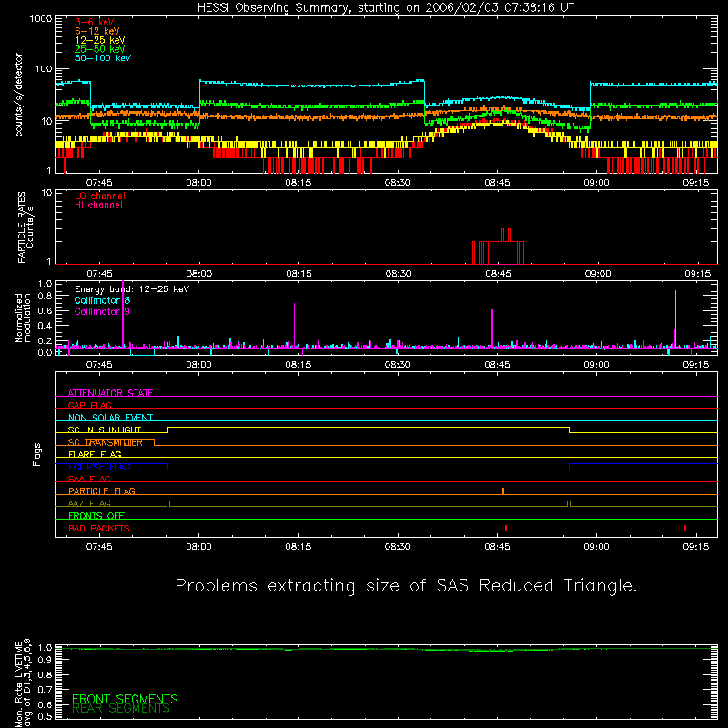728x728 pixels.
Task: Click the 0.5 value on the livetime axis
Action: click(45, 716)
